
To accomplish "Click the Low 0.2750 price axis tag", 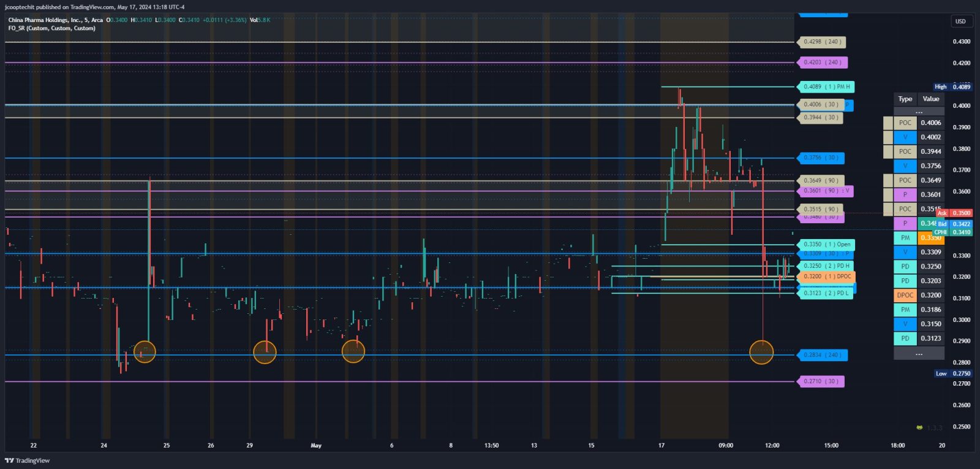I will tap(952, 373).
